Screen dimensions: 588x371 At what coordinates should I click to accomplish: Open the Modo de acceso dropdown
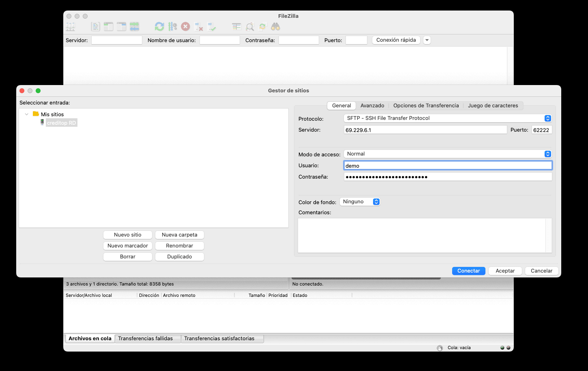click(x=447, y=154)
